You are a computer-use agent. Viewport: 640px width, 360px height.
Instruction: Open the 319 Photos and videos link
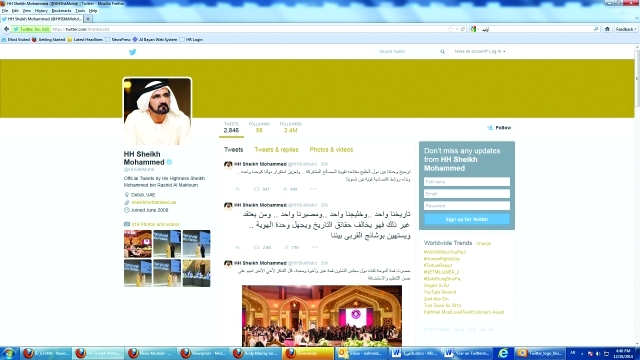[x=155, y=224]
